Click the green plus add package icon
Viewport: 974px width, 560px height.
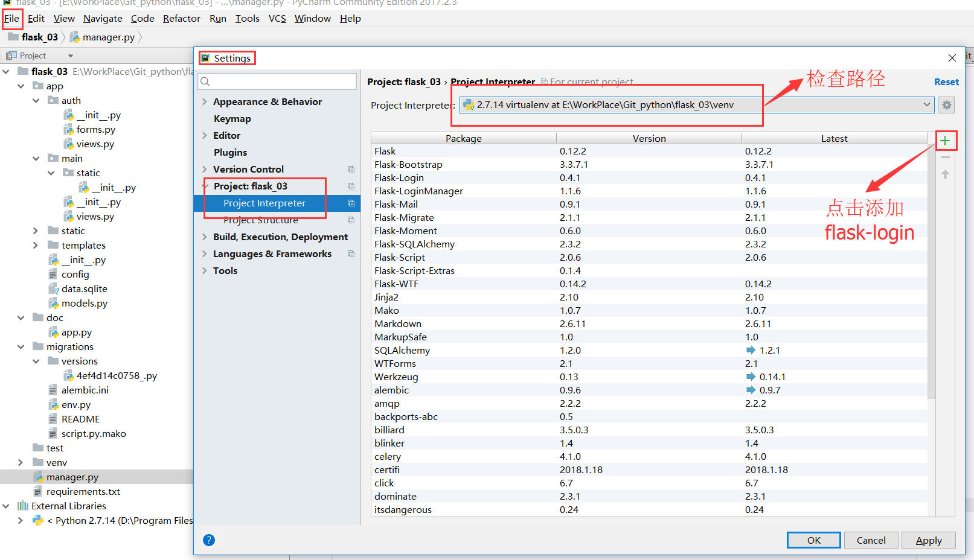[945, 141]
